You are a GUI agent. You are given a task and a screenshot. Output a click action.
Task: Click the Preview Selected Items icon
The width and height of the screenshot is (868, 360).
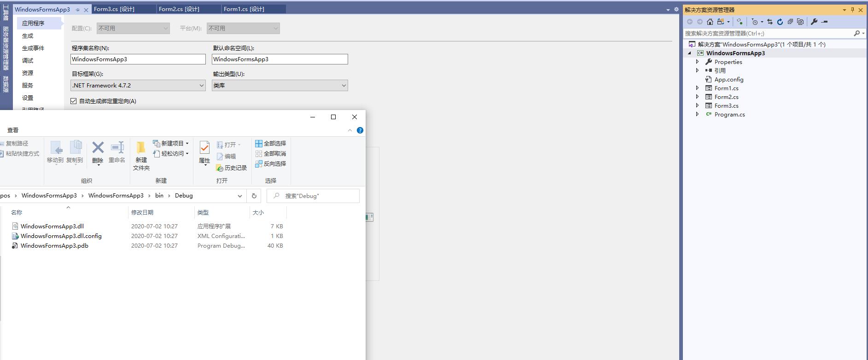pos(825,22)
